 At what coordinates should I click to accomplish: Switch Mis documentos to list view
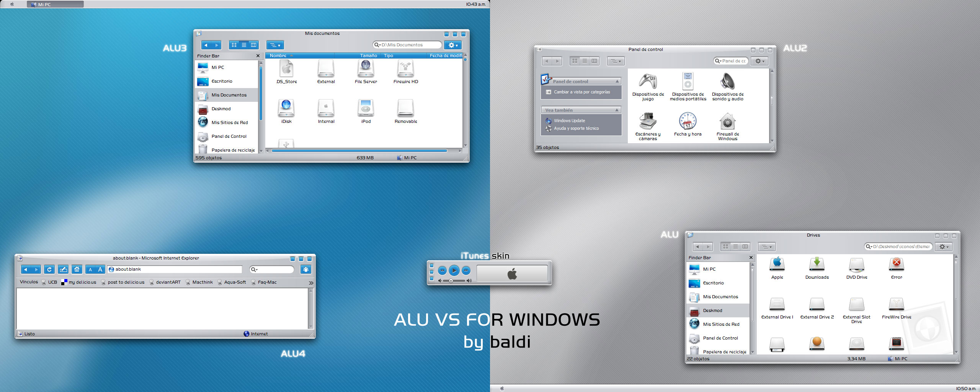[244, 45]
